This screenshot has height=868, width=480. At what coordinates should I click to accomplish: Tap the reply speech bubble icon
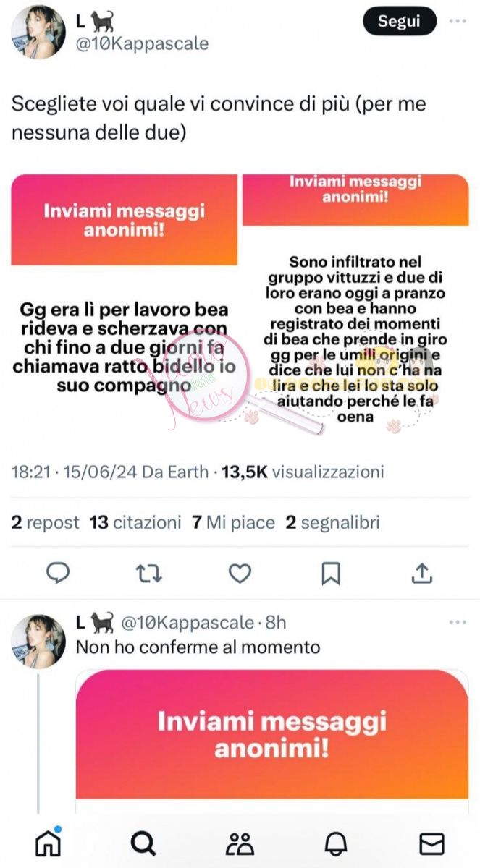pos(57,574)
